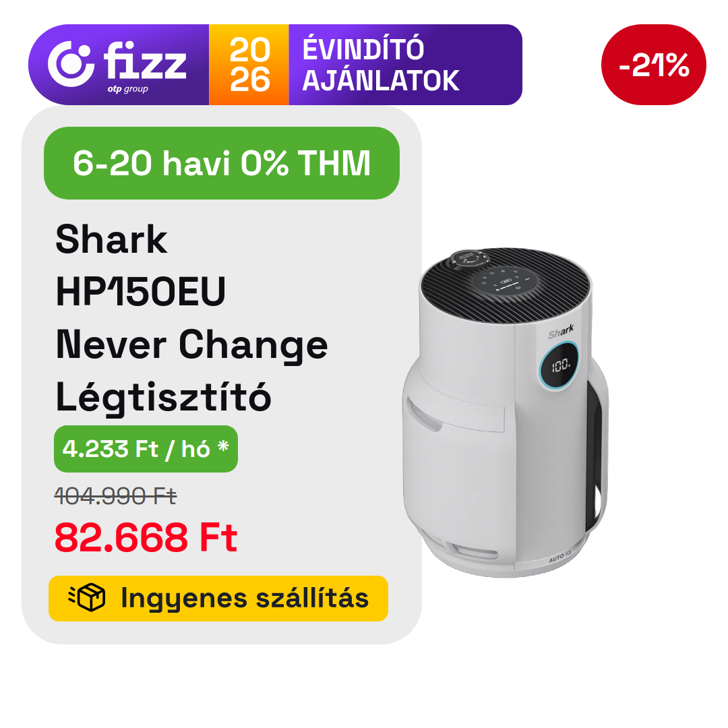Click the asterisk next to monthly price

(x=223, y=446)
